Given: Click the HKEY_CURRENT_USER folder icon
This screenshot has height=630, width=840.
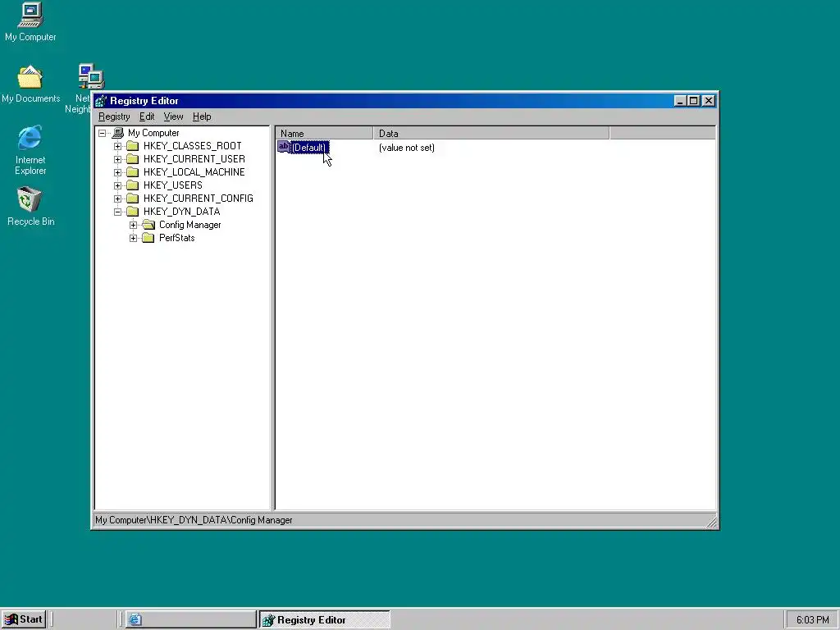Looking at the screenshot, I should pyautogui.click(x=133, y=159).
